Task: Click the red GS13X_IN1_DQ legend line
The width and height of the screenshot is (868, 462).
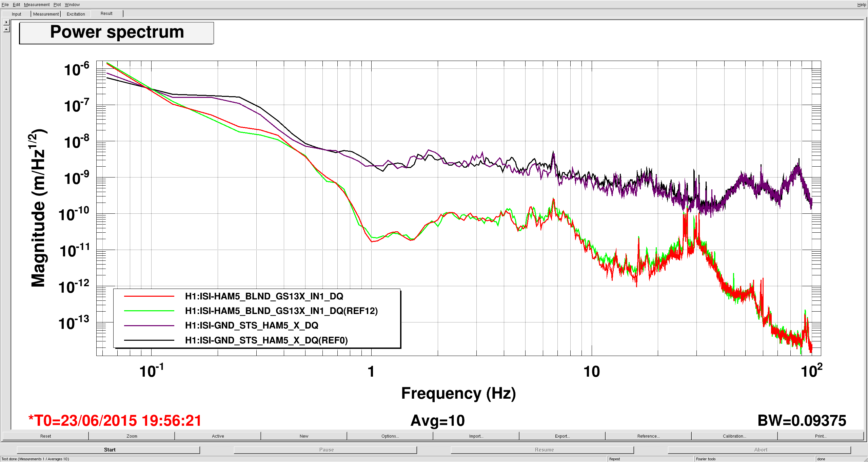Action: (x=149, y=296)
